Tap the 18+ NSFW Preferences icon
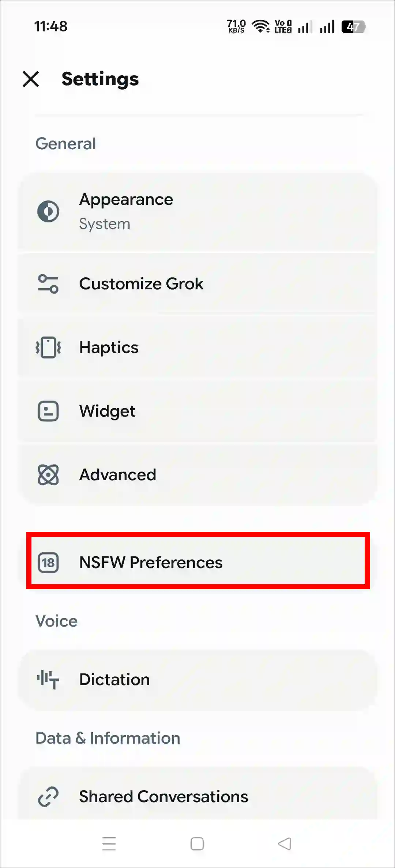Screen dimensions: 395x868 click(x=48, y=563)
